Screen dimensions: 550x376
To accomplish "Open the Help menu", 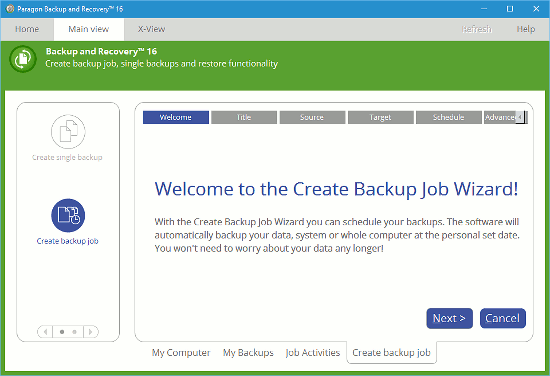I will (526, 29).
